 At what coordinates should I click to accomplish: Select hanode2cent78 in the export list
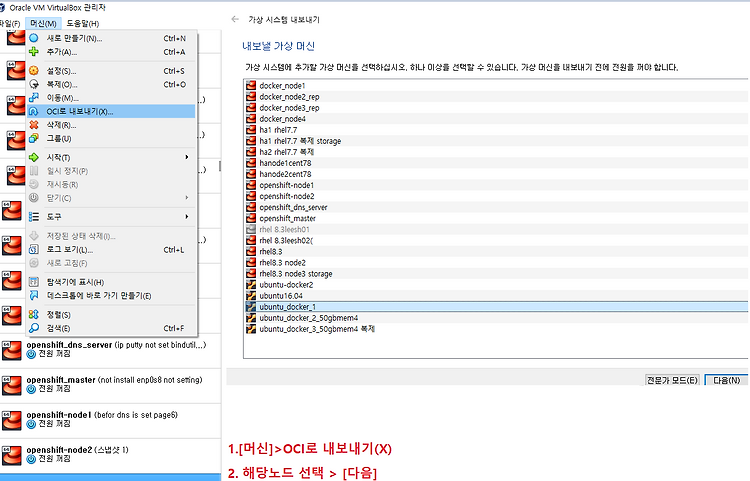point(496,174)
